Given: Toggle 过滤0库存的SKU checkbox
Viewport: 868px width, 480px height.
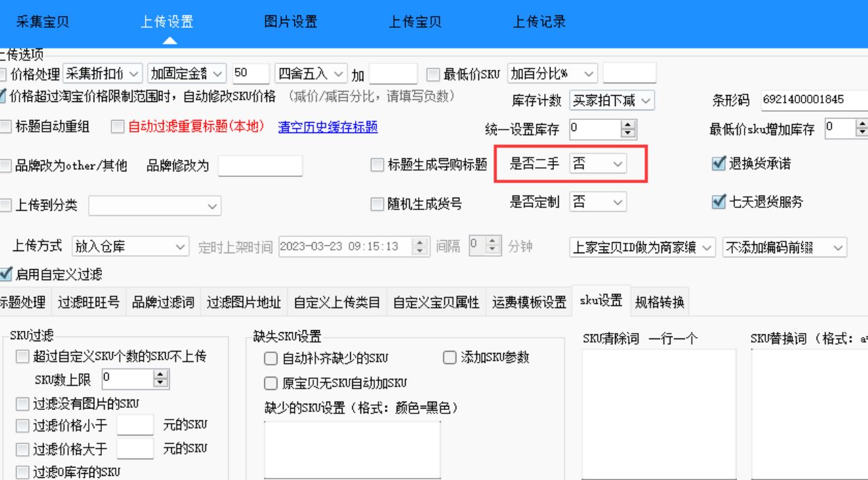Looking at the screenshot, I should [x=22, y=472].
